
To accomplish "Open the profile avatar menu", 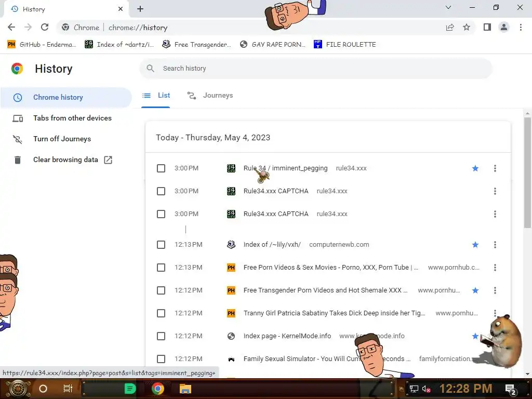I will tap(504, 28).
